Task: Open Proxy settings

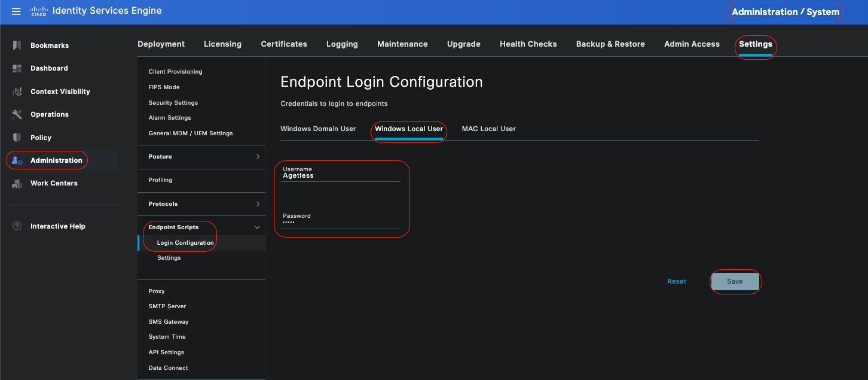Action: pyautogui.click(x=157, y=291)
